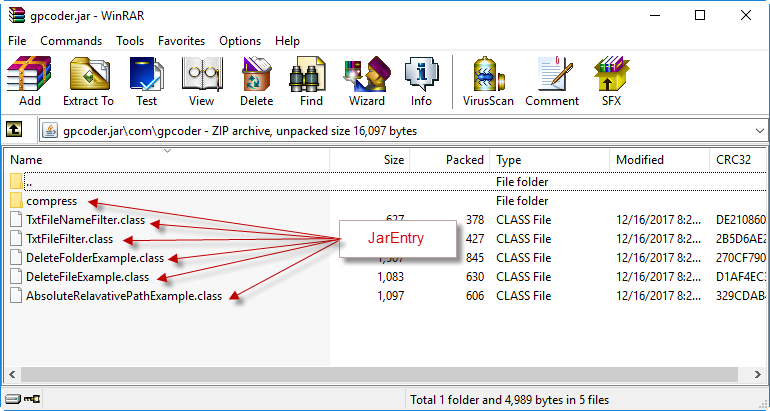Show archive Info
The image size is (770, 411).
(421, 81)
